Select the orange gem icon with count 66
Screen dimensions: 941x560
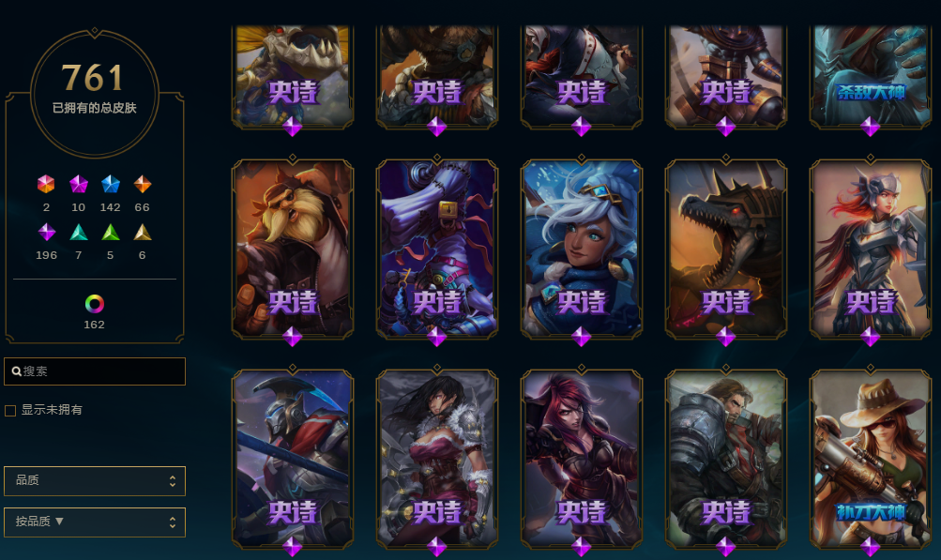[143, 184]
